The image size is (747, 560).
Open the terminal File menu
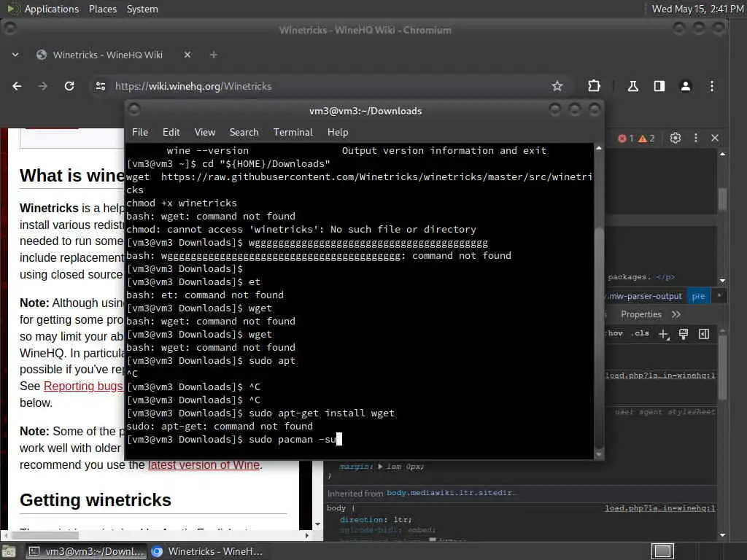tap(139, 133)
